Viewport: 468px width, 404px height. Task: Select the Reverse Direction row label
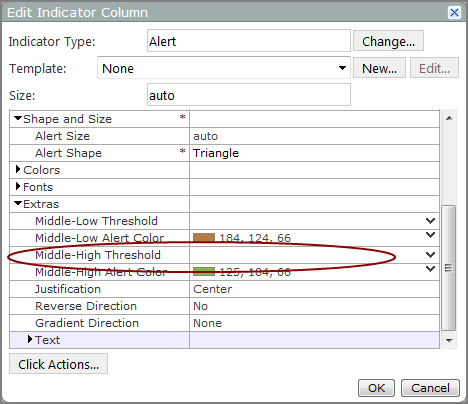[x=86, y=306]
